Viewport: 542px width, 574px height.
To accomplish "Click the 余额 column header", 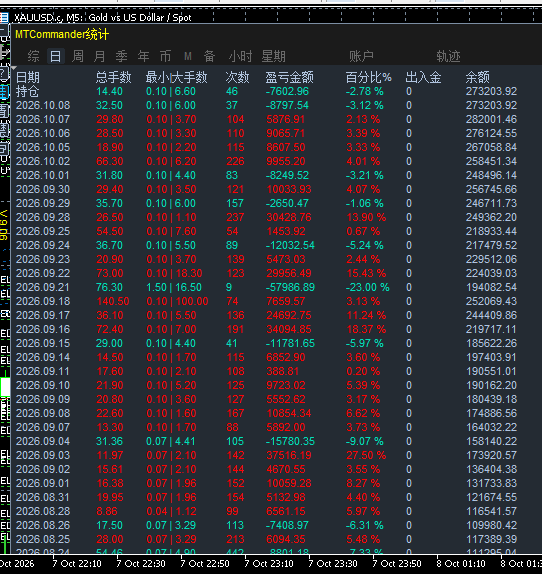I will (478, 77).
